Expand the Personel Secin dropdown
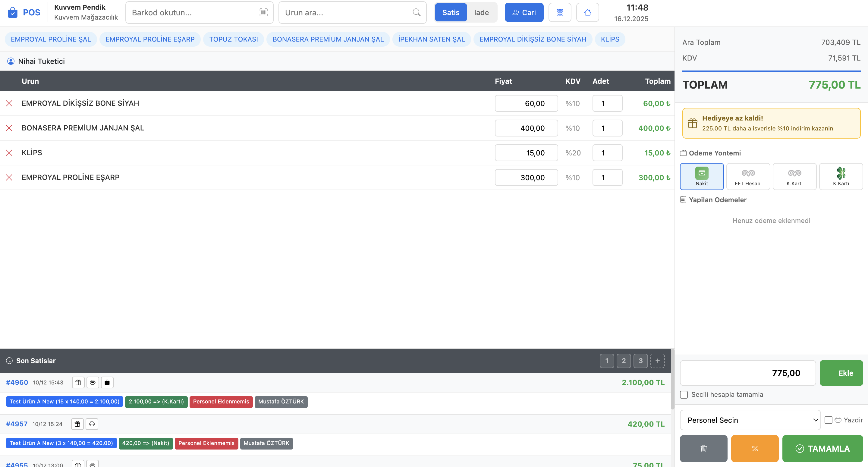 [750, 420]
